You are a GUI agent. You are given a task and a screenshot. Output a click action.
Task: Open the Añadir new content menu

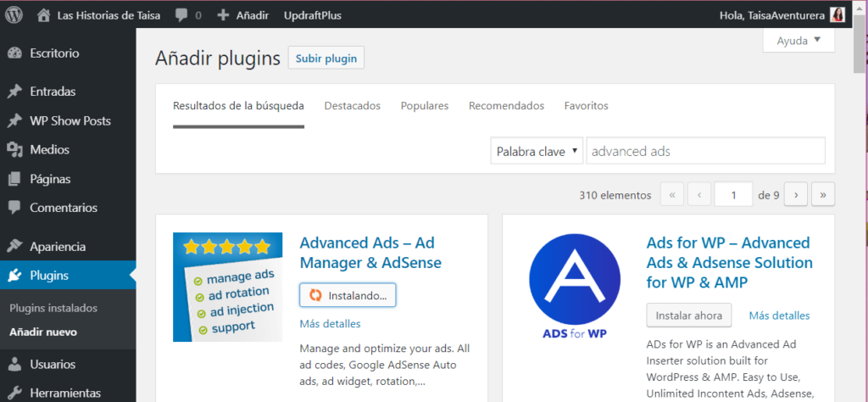[x=253, y=15]
